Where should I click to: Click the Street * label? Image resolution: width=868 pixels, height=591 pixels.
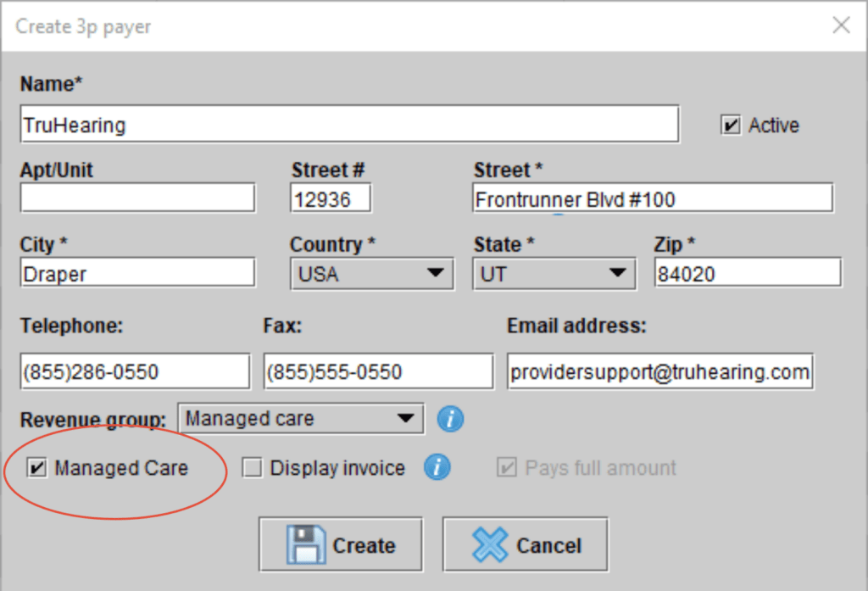click(x=509, y=170)
